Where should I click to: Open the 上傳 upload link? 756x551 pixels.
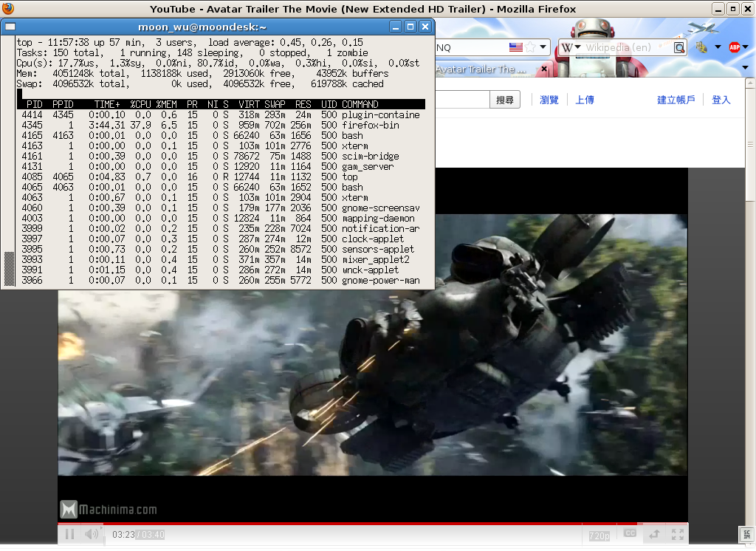pos(585,100)
